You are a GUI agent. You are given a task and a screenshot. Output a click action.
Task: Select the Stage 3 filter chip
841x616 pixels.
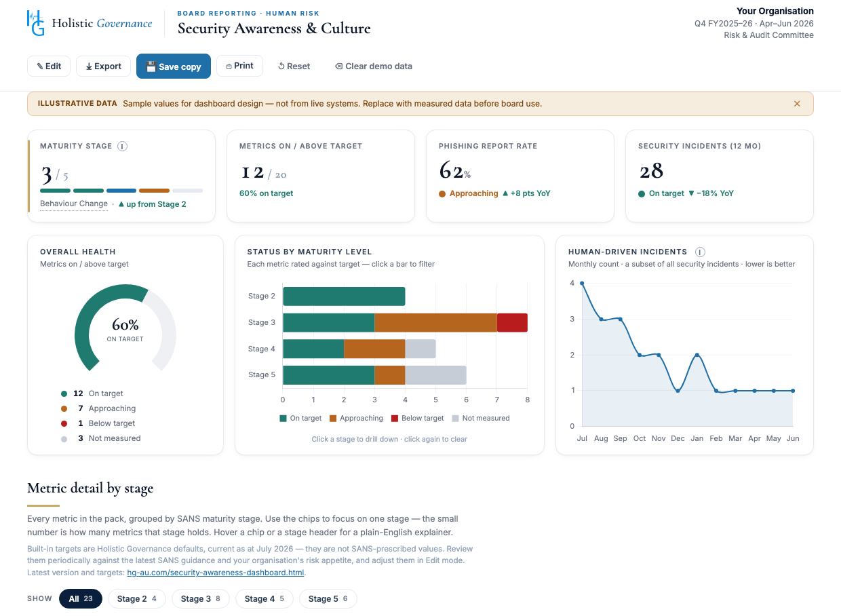201,598
